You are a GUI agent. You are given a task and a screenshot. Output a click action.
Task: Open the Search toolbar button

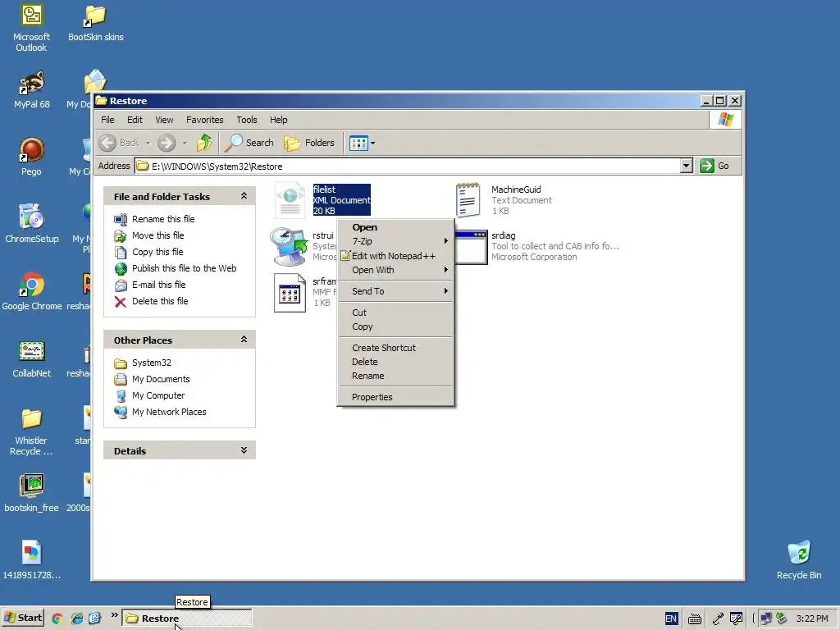pyautogui.click(x=249, y=143)
